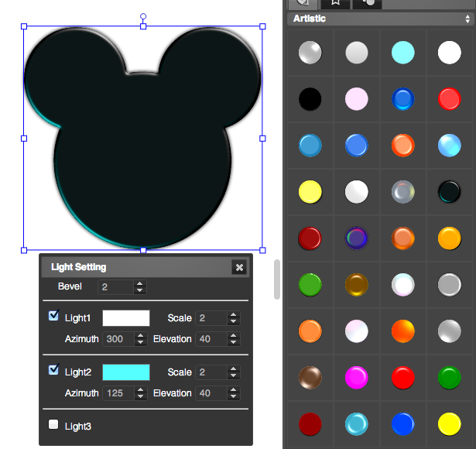This screenshot has height=449, width=476.
Task: Click the right-middle selection handle of shape
Action: 262,139
